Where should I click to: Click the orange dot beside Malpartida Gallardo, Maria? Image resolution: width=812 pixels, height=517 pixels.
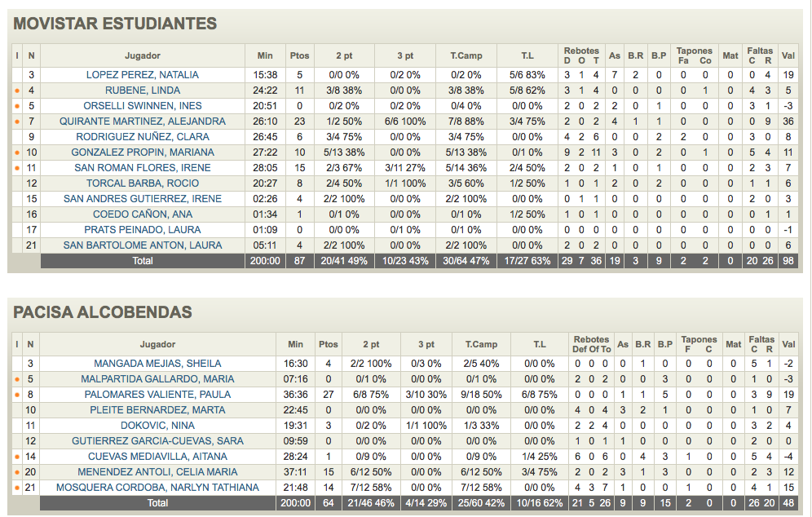17,379
